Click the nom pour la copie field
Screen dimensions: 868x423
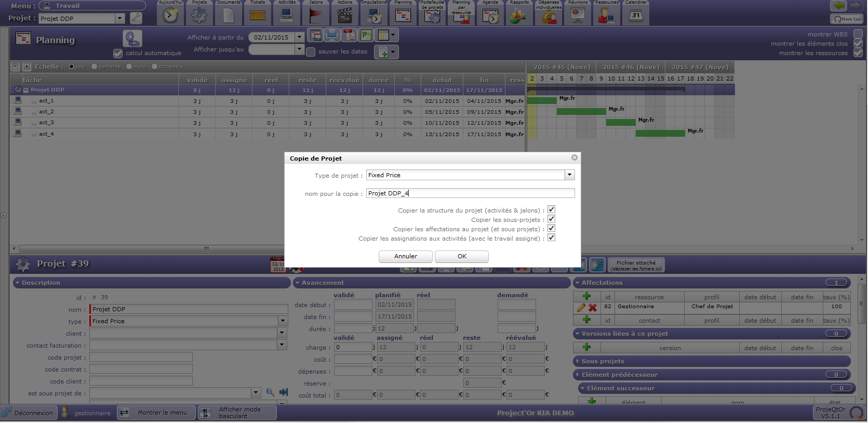point(470,193)
